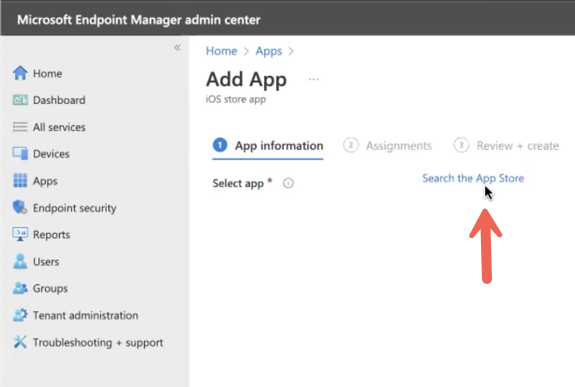Click the Add App heading text
The width and height of the screenshot is (575, 387).
(x=246, y=80)
